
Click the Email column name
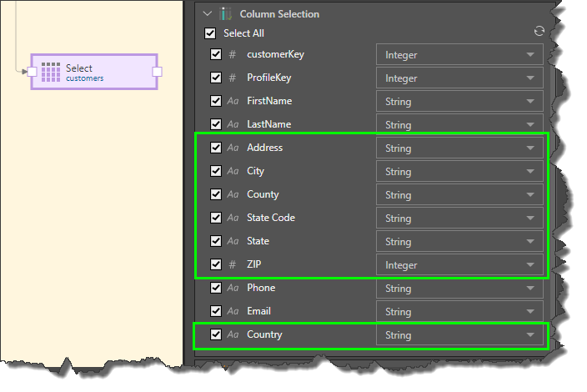click(258, 311)
